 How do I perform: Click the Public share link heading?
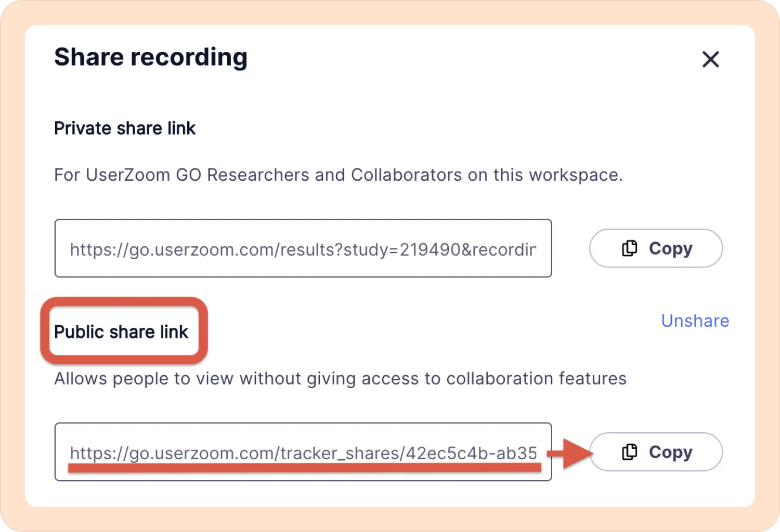tap(121, 331)
